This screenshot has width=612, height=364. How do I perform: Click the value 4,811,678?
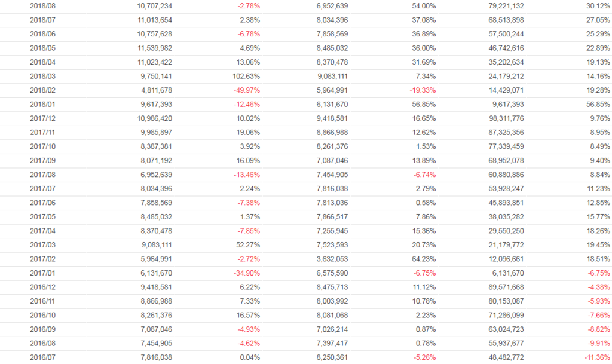pyautogui.click(x=154, y=90)
